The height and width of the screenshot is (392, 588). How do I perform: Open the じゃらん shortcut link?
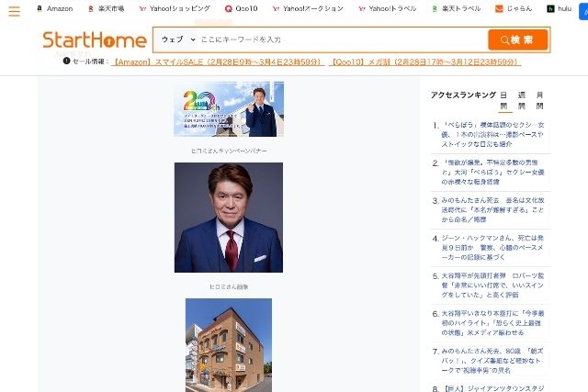(x=514, y=8)
